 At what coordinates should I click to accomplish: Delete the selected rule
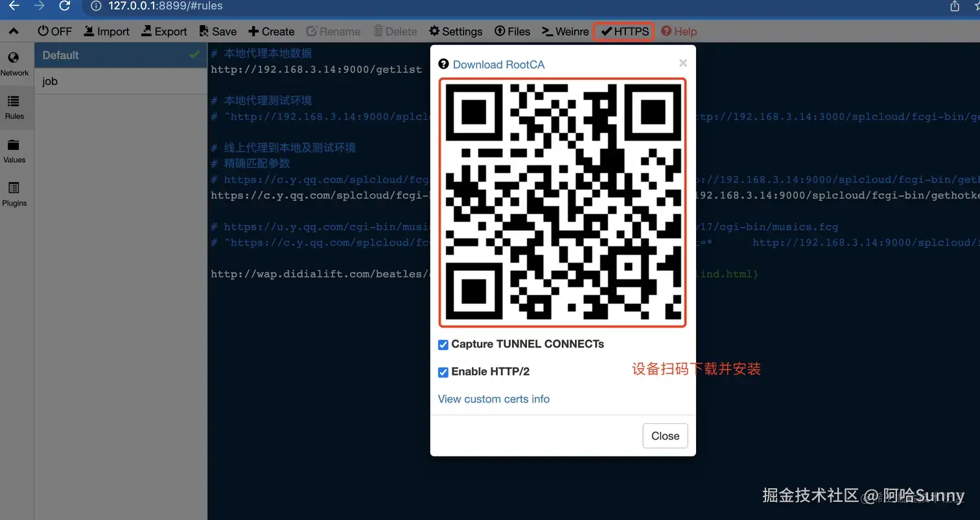395,31
